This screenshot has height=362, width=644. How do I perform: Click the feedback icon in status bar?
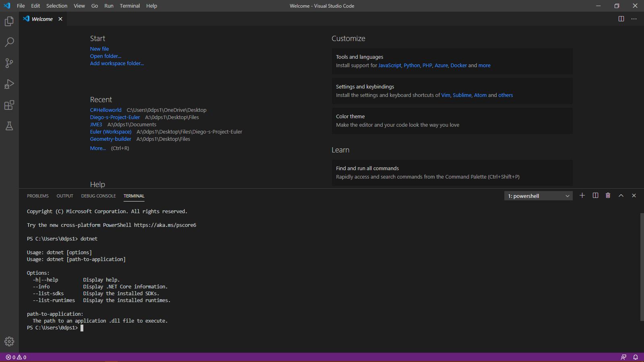(623, 357)
